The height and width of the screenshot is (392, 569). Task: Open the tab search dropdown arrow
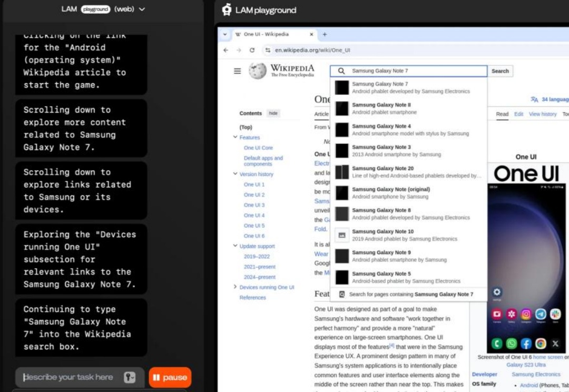225,34
